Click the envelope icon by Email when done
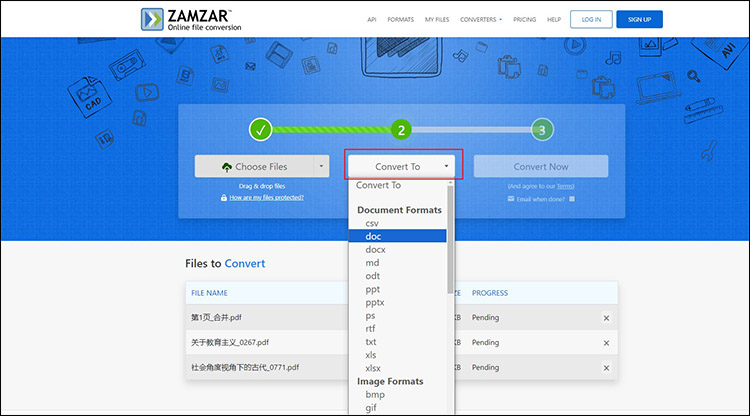 coord(511,199)
